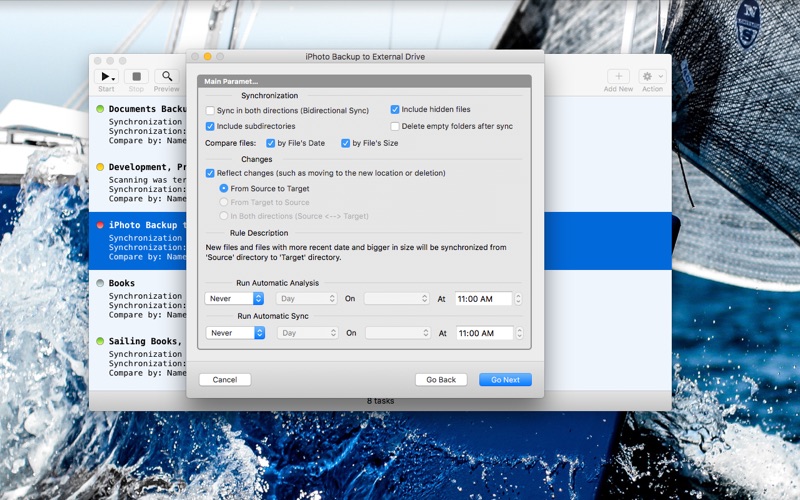Enable Delete empty folders after sync
Viewport: 800px width, 500px height.
pyautogui.click(x=394, y=126)
